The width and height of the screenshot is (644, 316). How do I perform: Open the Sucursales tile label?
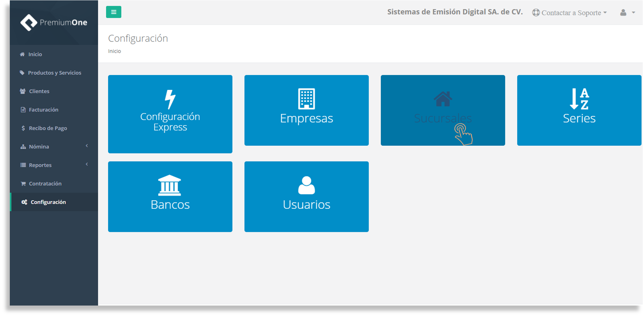[x=443, y=118]
